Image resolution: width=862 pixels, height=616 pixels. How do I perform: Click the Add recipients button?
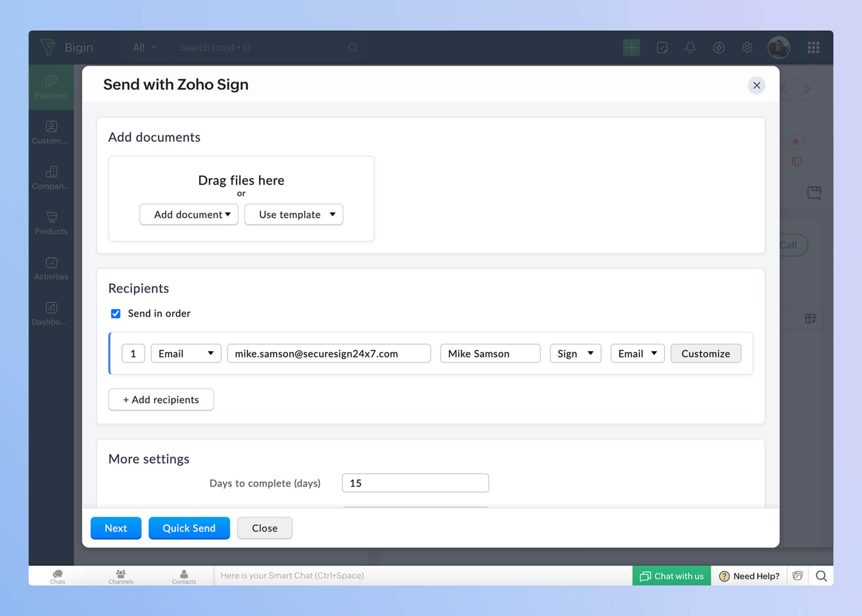point(161,400)
